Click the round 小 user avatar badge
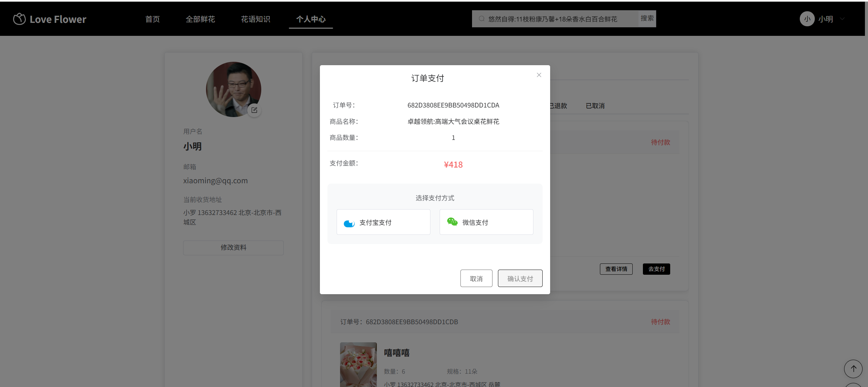868x387 pixels. pos(807,19)
